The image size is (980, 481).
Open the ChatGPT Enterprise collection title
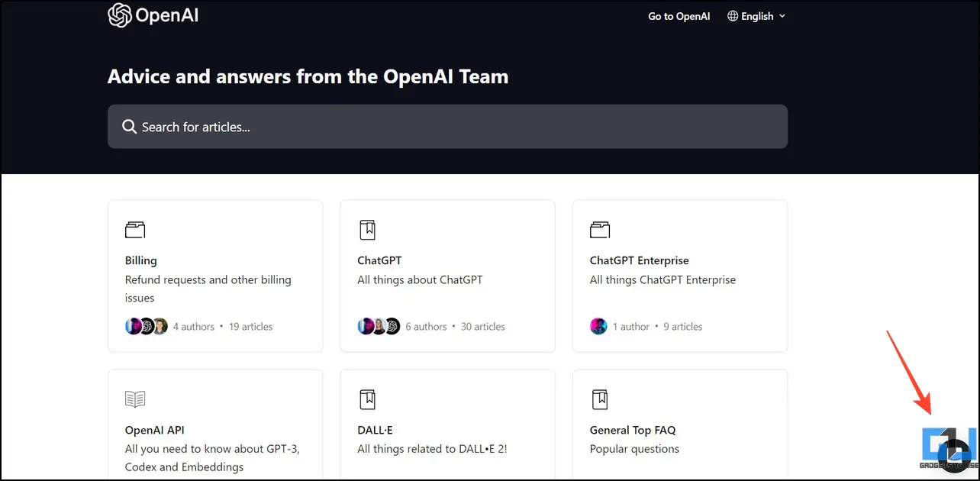pyautogui.click(x=640, y=260)
